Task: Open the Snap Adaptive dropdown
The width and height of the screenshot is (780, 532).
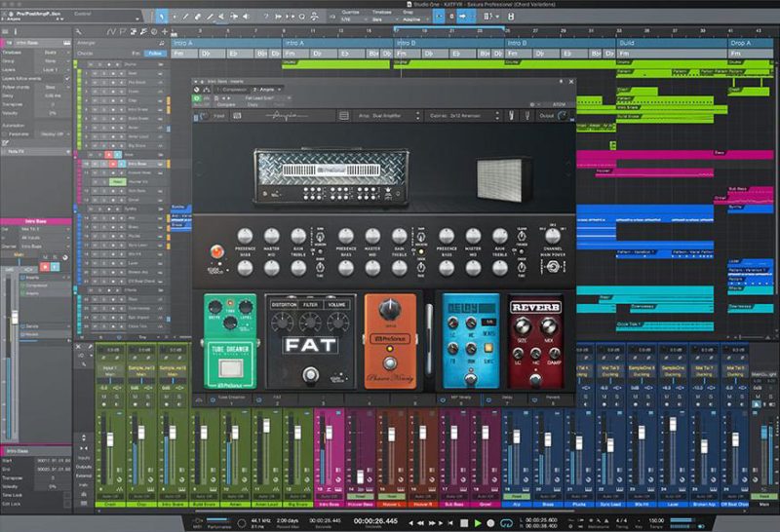Action: coord(414,19)
